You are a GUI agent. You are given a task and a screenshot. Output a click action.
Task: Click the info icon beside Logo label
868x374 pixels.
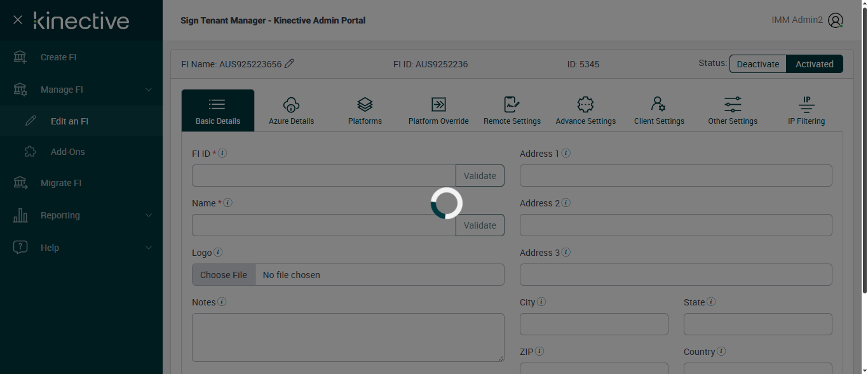click(x=218, y=252)
